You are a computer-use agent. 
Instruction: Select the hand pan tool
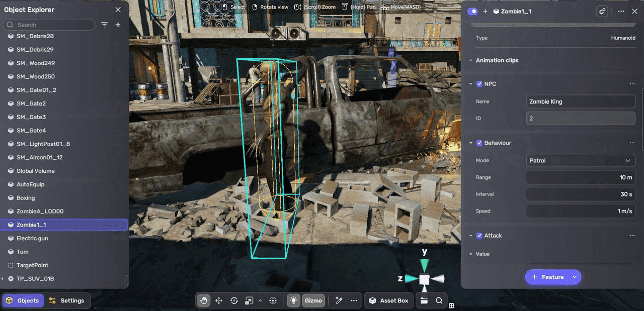coord(204,300)
